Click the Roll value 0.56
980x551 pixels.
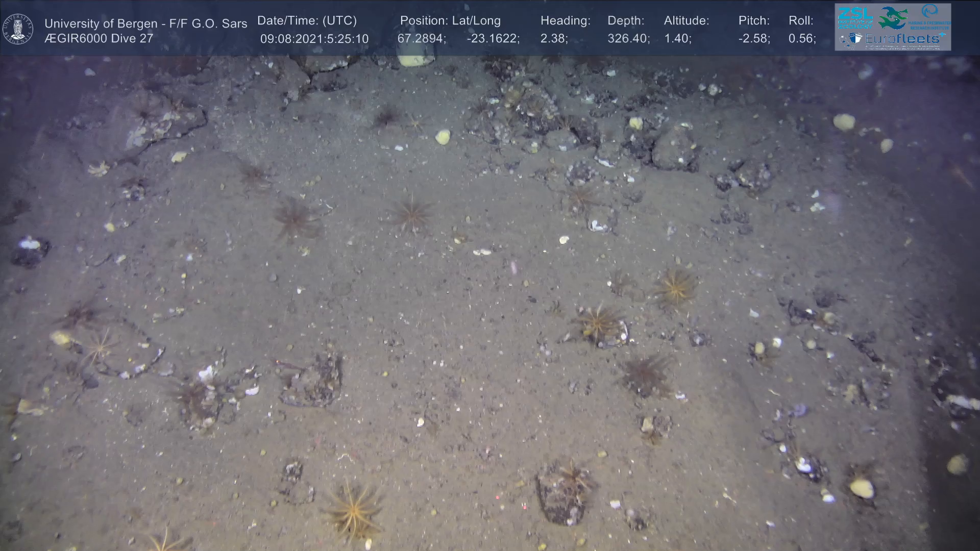tap(802, 39)
